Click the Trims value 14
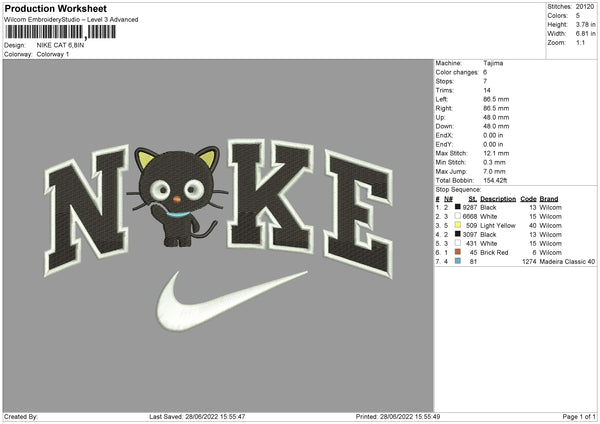The image size is (600, 424). (487, 90)
